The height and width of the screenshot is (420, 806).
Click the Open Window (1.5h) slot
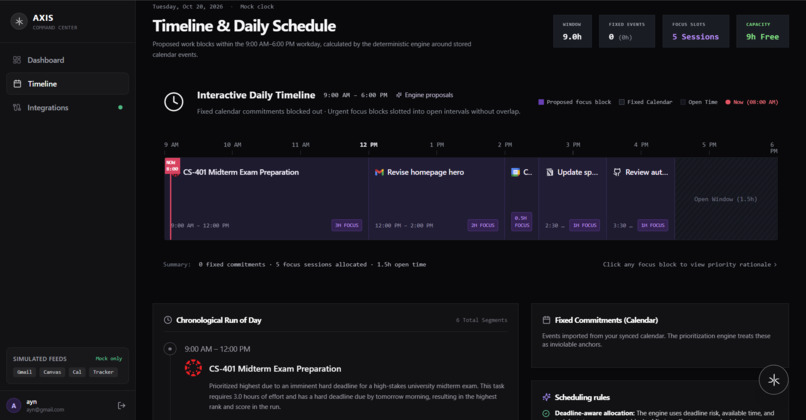click(726, 198)
